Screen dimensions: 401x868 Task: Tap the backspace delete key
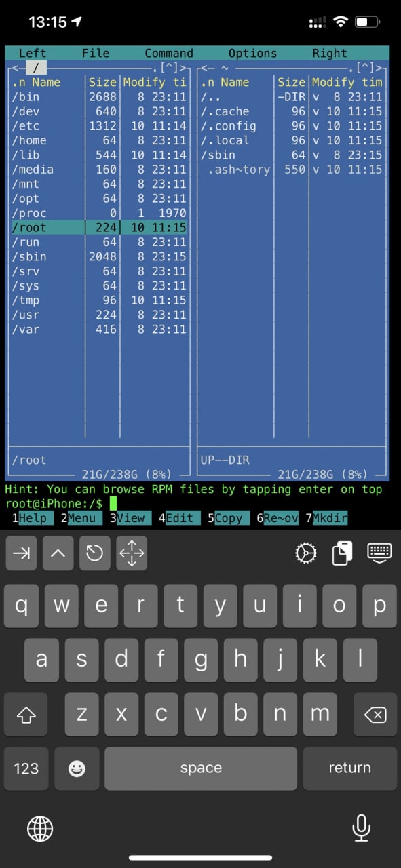click(375, 714)
